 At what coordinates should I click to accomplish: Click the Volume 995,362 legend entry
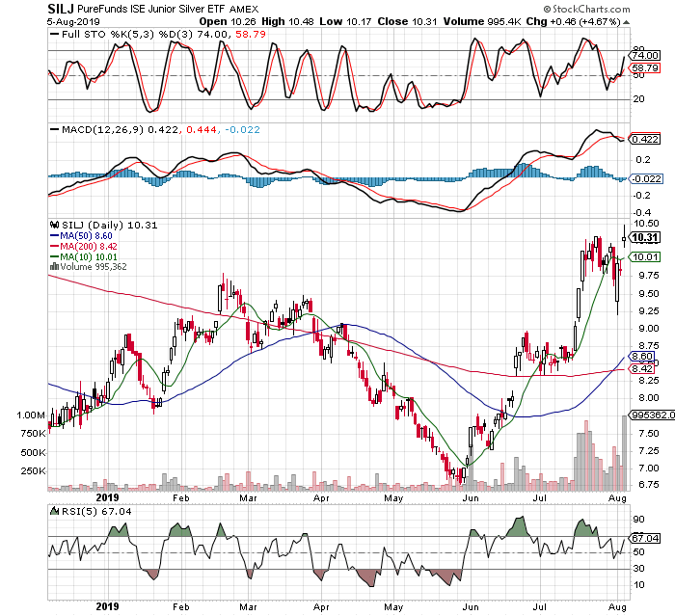[x=94, y=266]
